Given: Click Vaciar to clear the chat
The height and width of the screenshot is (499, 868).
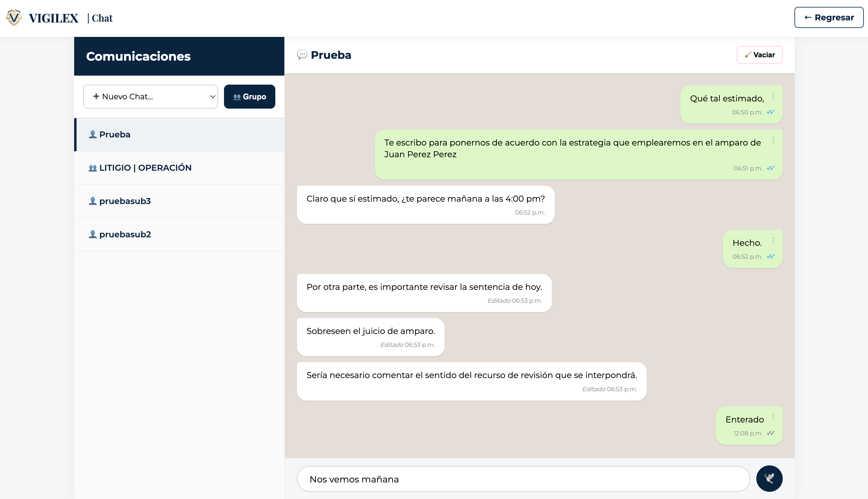Looking at the screenshot, I should [760, 55].
